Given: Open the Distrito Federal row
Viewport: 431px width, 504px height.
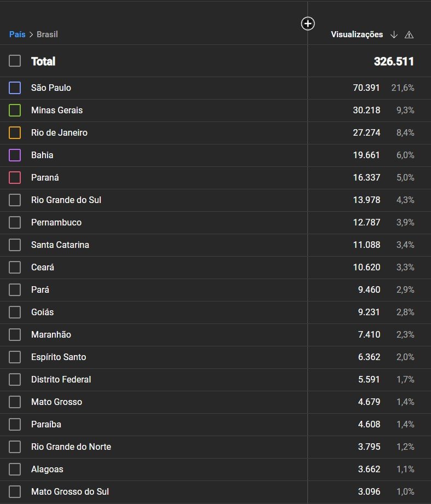Looking at the screenshot, I should click(61, 379).
